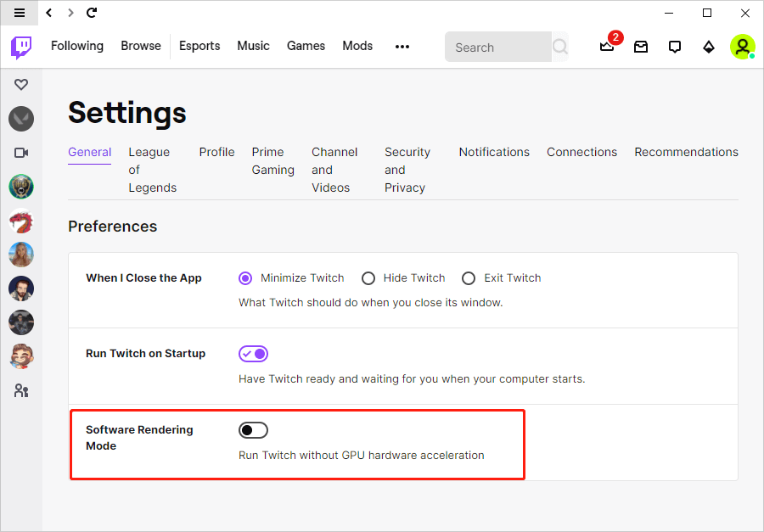Switch to the Recommendations tab
Viewport: 764px width, 532px height.
687,152
